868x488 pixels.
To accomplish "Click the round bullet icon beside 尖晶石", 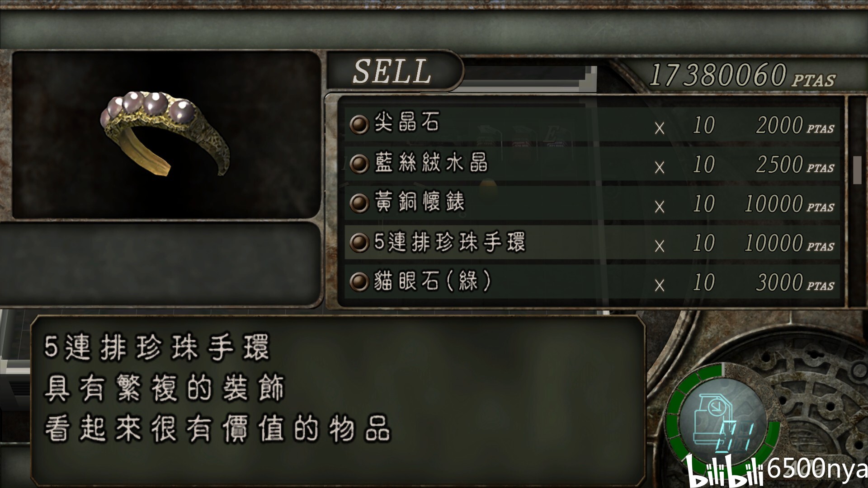I will pyautogui.click(x=359, y=124).
